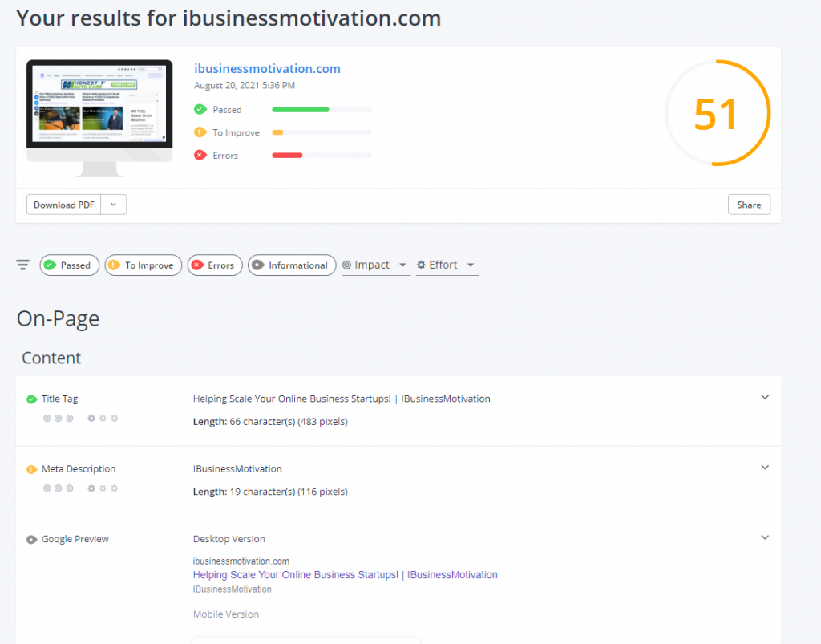Open the filter lines icon
The width and height of the screenshot is (821, 644).
coord(23,265)
